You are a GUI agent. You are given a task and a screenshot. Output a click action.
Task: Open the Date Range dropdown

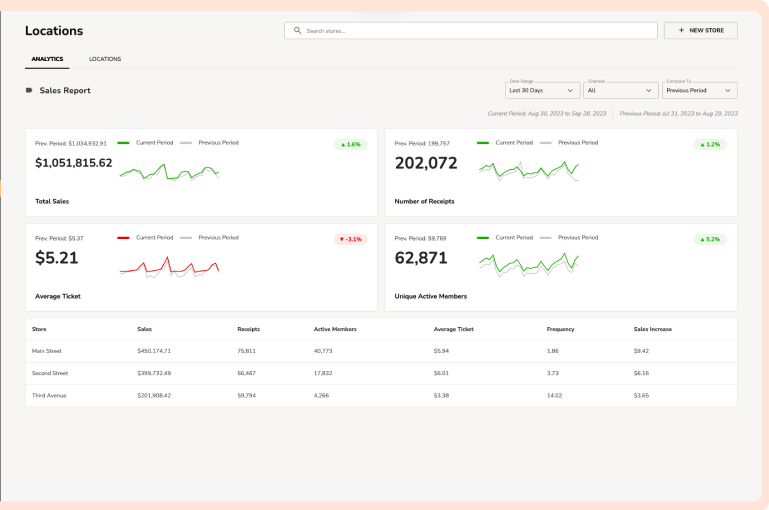coord(542,90)
